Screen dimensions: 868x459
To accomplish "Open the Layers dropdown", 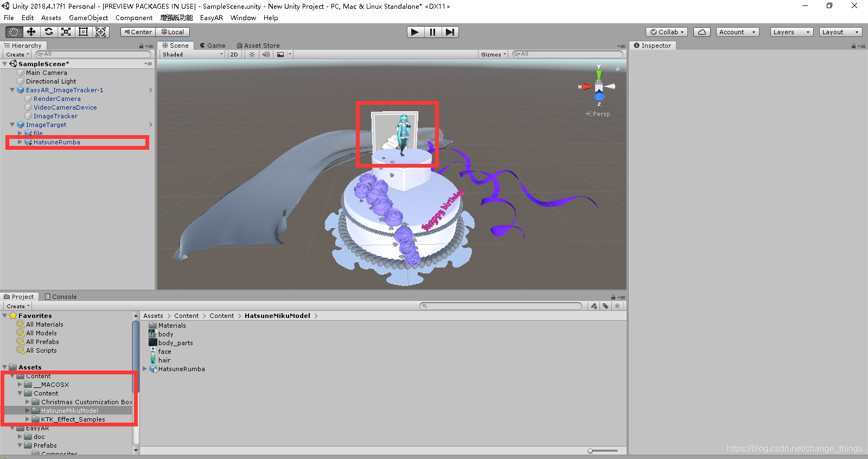I will (x=792, y=32).
